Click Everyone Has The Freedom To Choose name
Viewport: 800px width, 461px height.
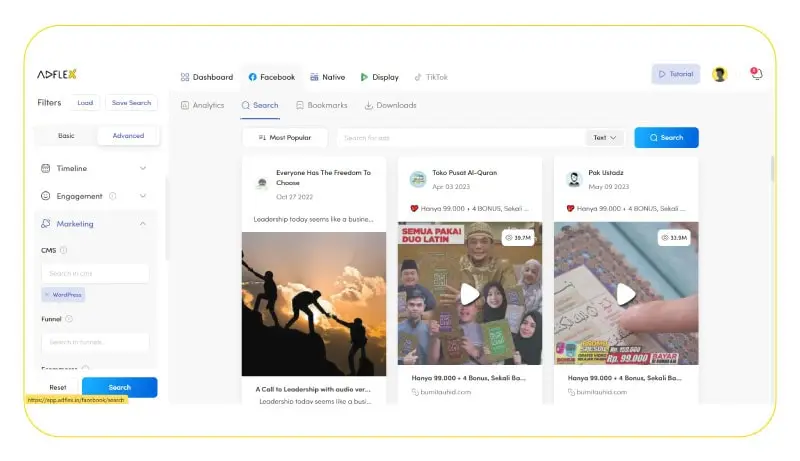click(x=323, y=177)
